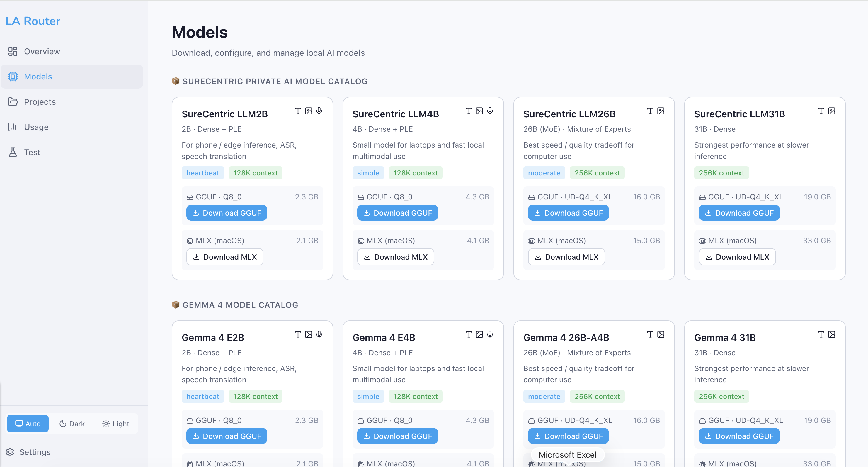Download GGUF for SureCentric LLM4B
The image size is (868, 467).
click(398, 213)
